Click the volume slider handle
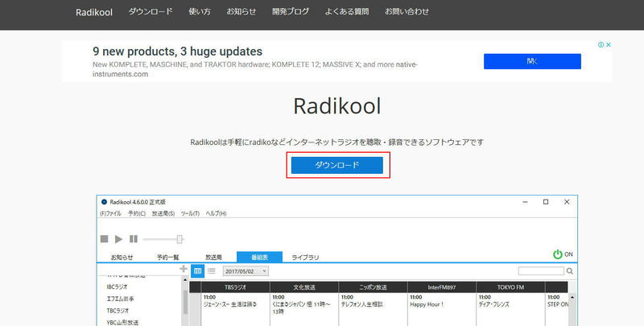This screenshot has width=644, height=326. click(180, 239)
